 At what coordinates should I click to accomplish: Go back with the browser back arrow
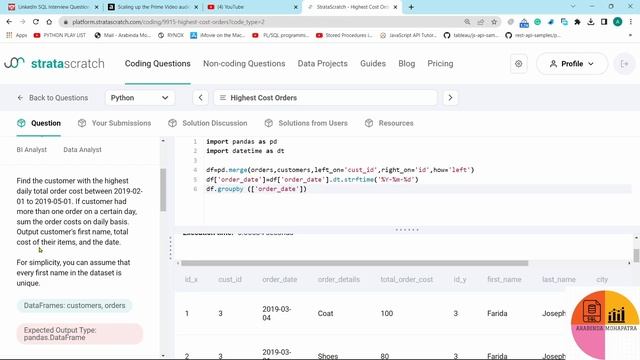tap(9, 22)
